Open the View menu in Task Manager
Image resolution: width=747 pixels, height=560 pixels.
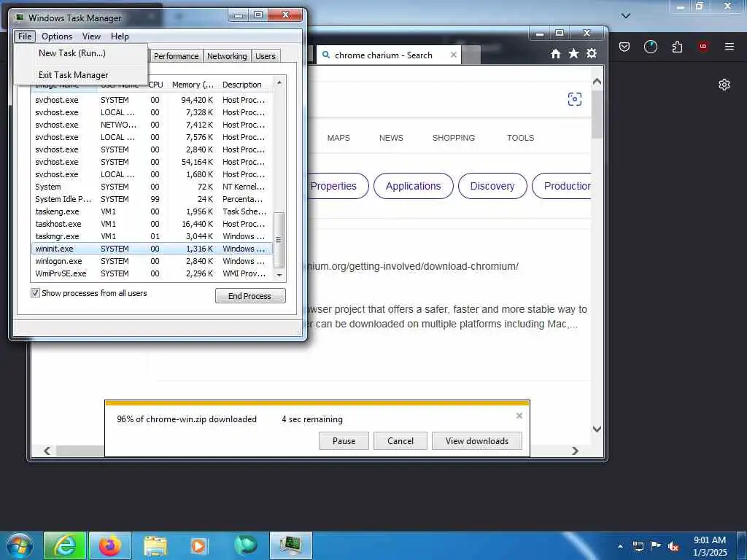click(x=91, y=36)
